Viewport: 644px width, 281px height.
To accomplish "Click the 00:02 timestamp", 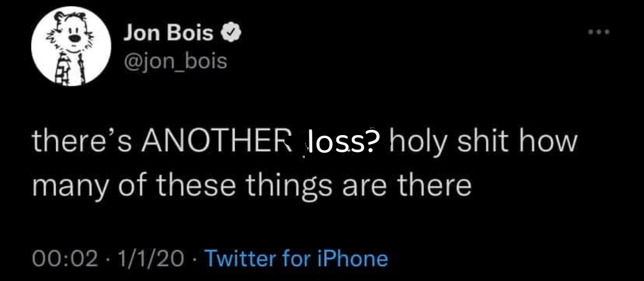I will (x=63, y=258).
